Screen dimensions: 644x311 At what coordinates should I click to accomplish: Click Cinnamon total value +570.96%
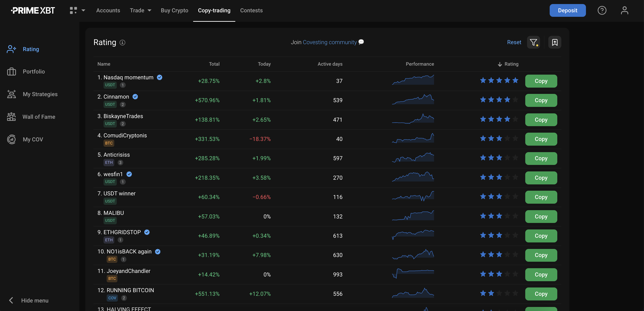coord(207,100)
